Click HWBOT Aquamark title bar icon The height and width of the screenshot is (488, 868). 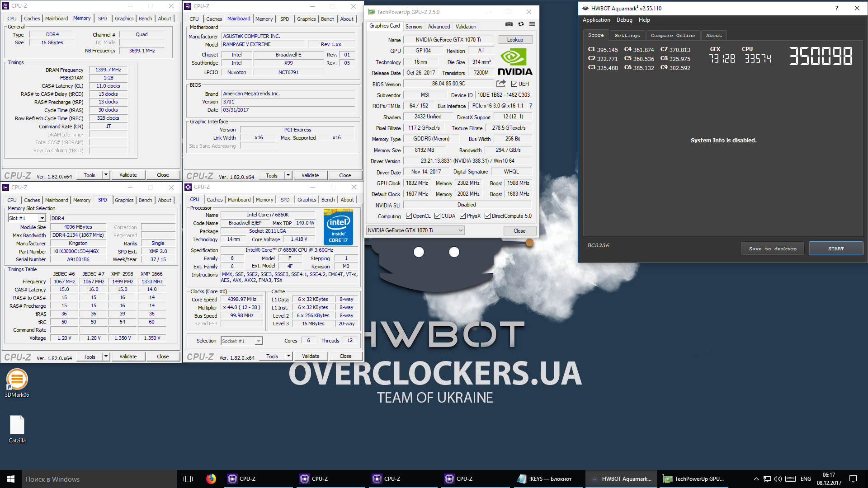[585, 8]
